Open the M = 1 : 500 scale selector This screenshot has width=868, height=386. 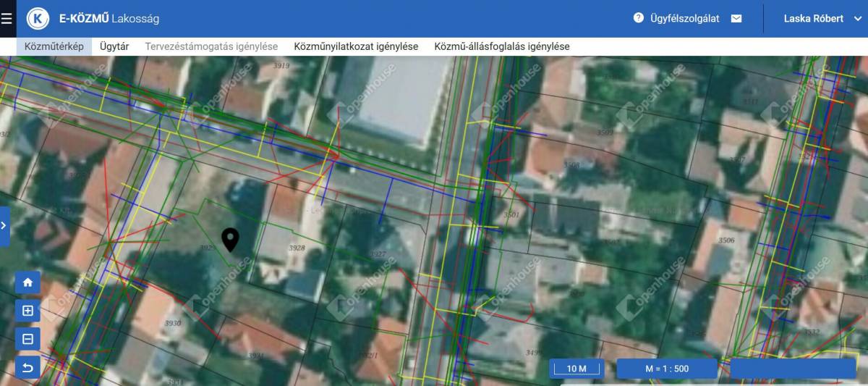[666, 369]
